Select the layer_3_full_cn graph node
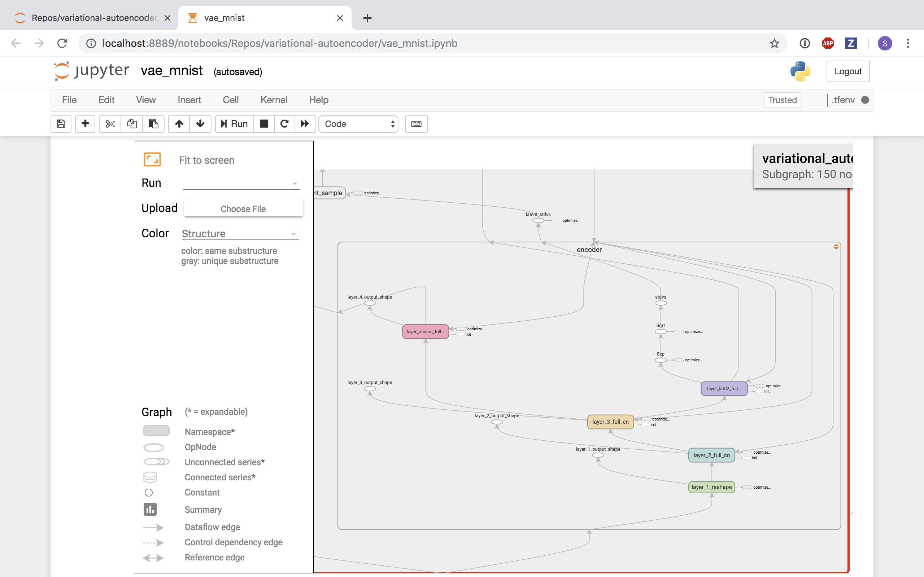This screenshot has height=577, width=924. (610, 422)
